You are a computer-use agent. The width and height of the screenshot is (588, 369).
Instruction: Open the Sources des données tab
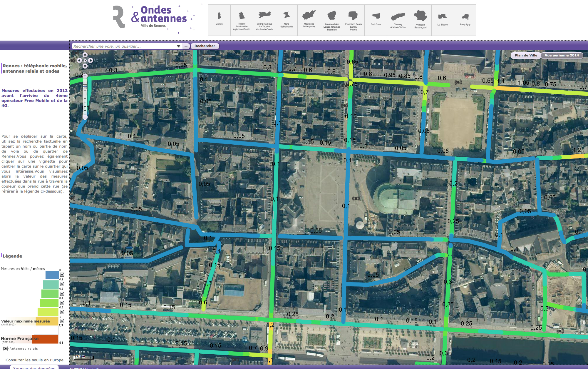34,367
